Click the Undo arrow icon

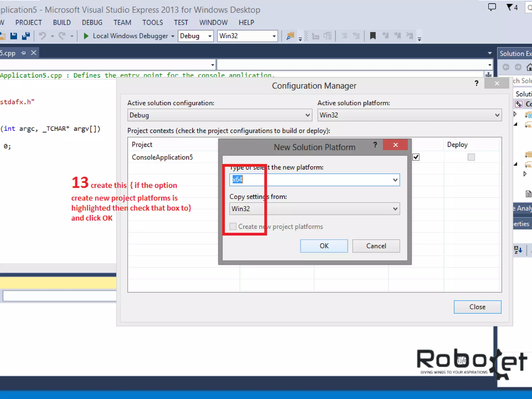coord(43,36)
